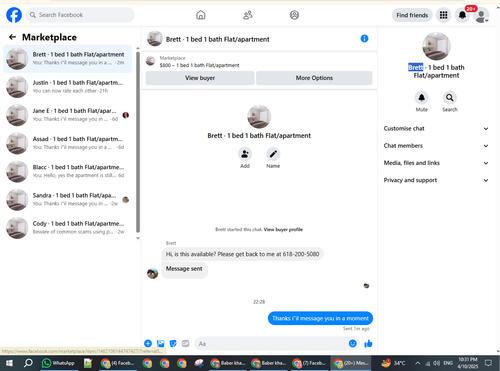Open Sandra's apartment conversation
500x371 pixels.
click(68, 200)
